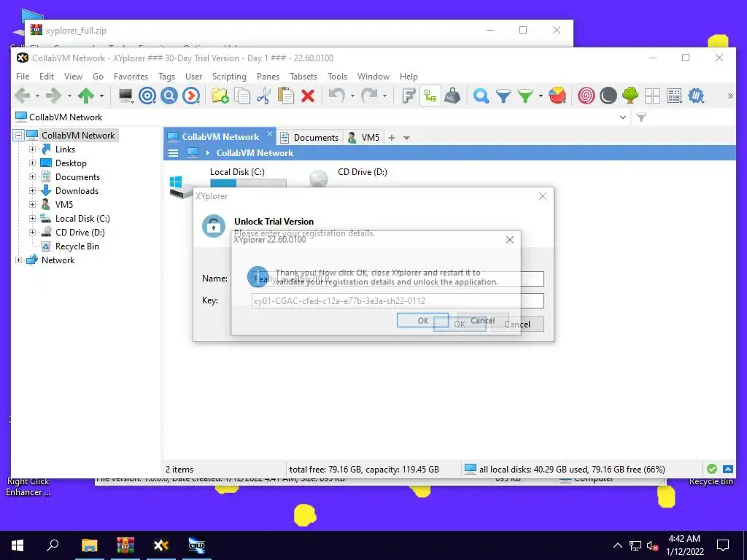Screen dimensions: 747x560
Task: Click the Undo toolbar icon
Action: pos(337,96)
